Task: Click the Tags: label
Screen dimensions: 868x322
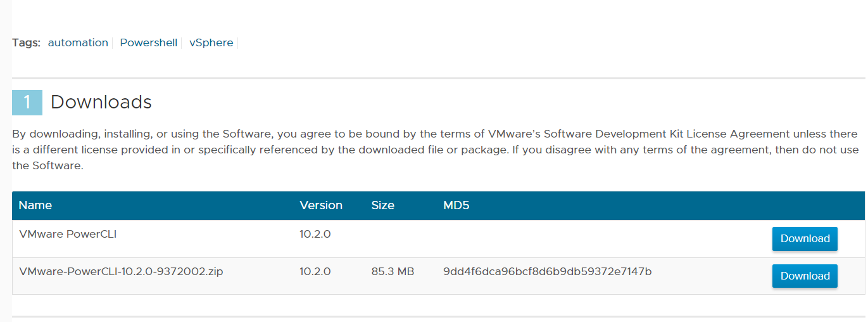Action: pyautogui.click(x=26, y=43)
